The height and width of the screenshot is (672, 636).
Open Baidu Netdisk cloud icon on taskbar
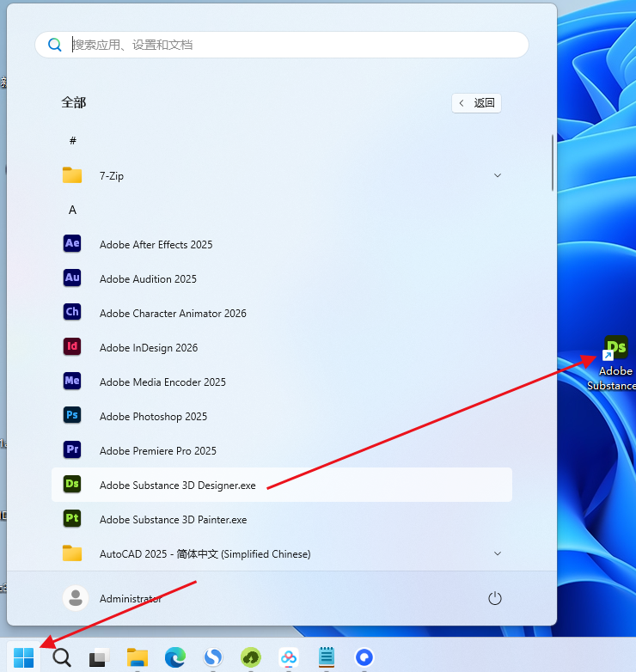289,657
